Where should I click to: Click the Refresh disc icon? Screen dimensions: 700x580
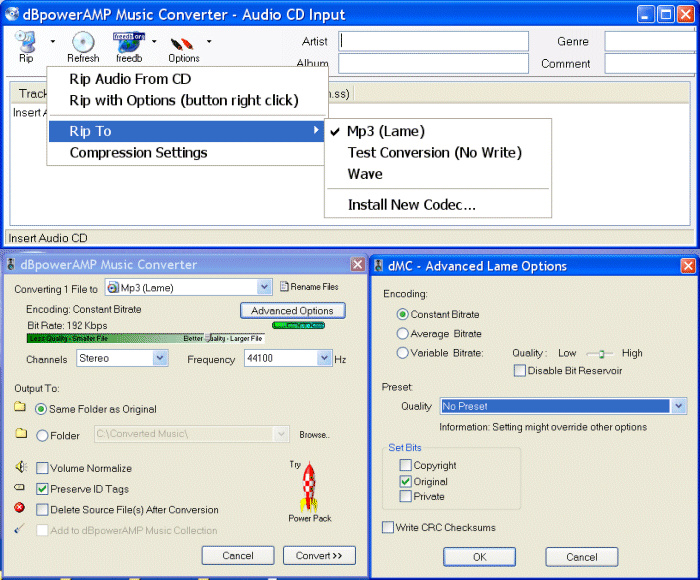pyautogui.click(x=83, y=42)
